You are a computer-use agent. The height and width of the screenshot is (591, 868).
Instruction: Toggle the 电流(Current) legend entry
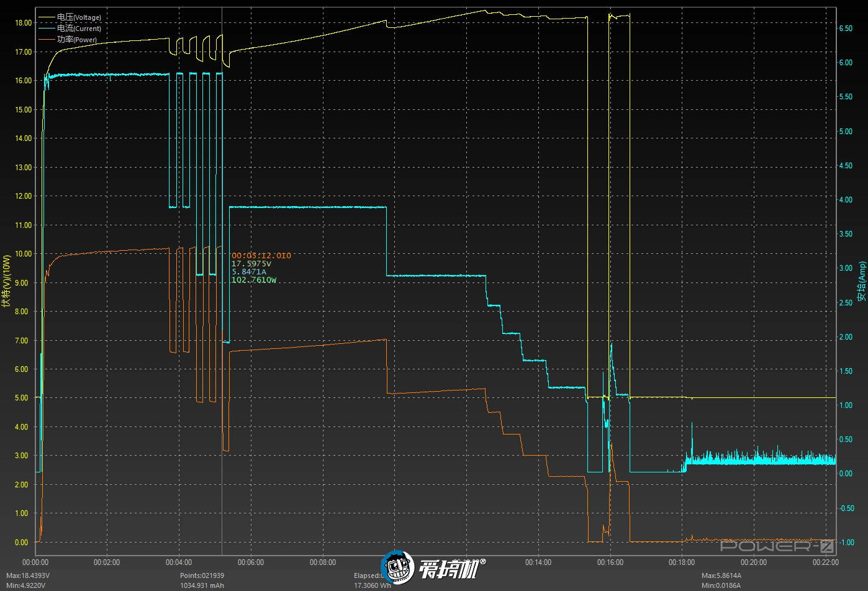coord(78,29)
